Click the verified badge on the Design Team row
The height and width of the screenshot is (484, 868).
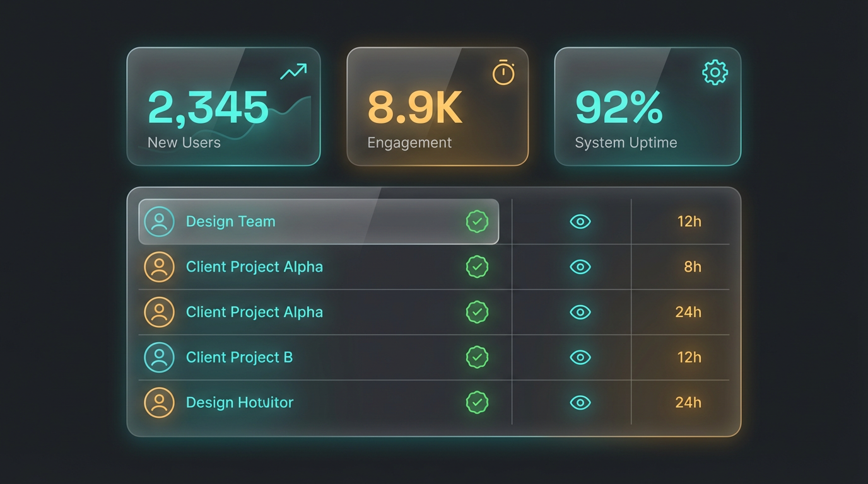pyautogui.click(x=478, y=221)
